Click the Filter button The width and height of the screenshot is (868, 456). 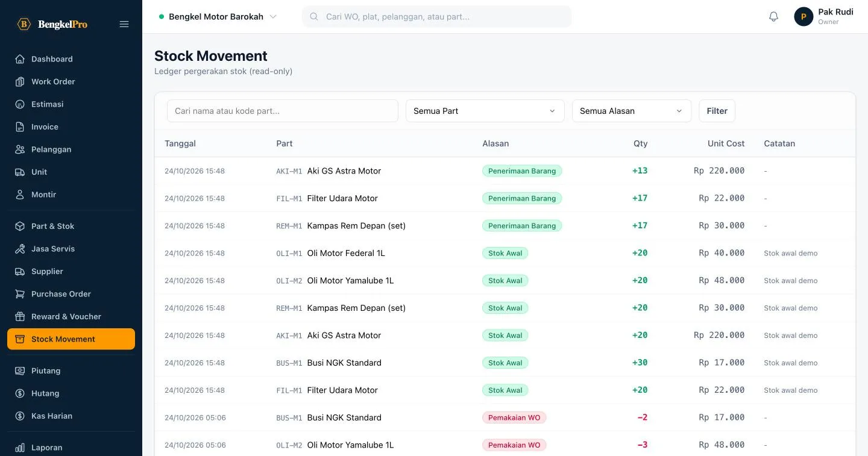717,111
